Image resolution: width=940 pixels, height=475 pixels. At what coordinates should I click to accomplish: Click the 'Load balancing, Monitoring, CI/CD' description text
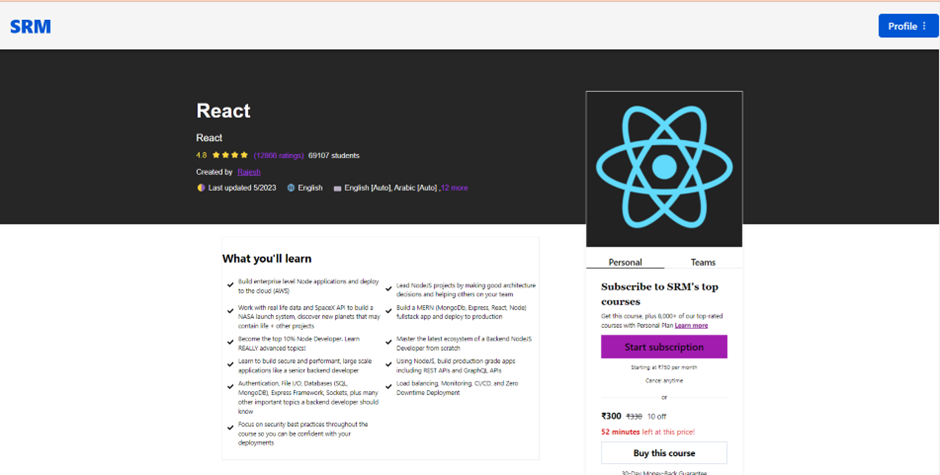pos(457,387)
